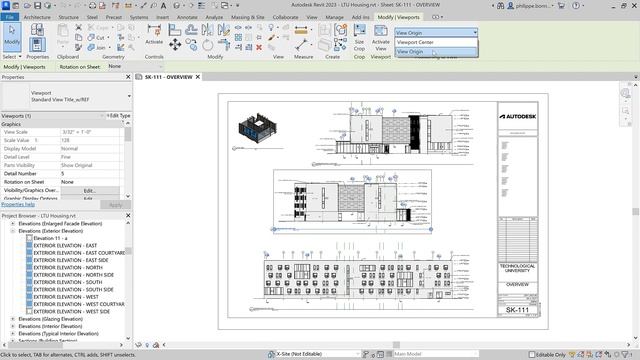Select EXTERIOR ELEVATION - NORTH in browser
Viewport: 640px width, 360px height.
(68, 268)
